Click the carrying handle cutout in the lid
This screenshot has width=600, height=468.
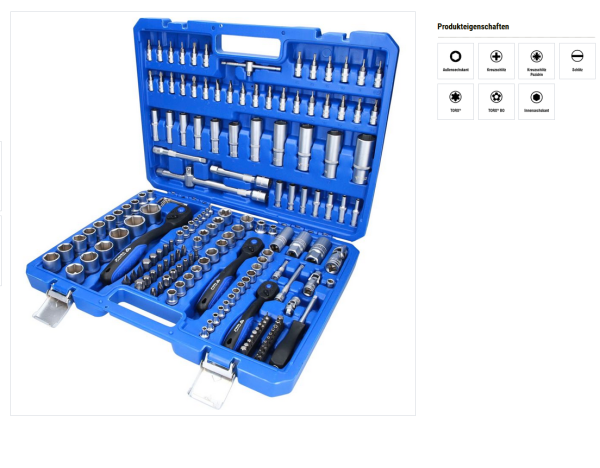coord(252,47)
